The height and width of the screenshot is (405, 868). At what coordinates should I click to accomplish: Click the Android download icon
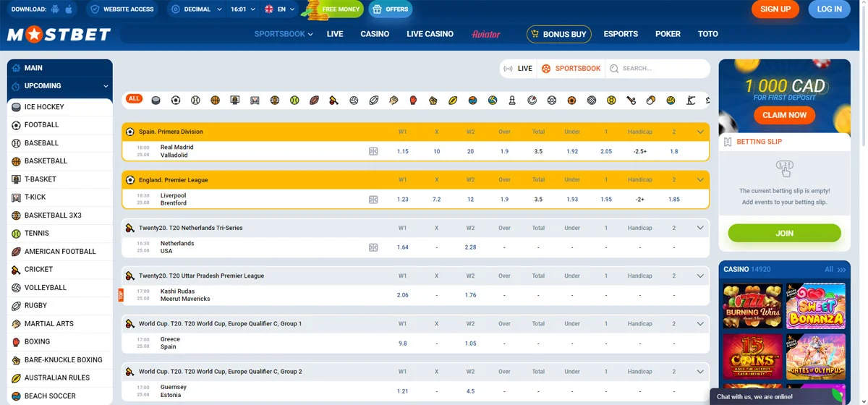(x=55, y=9)
